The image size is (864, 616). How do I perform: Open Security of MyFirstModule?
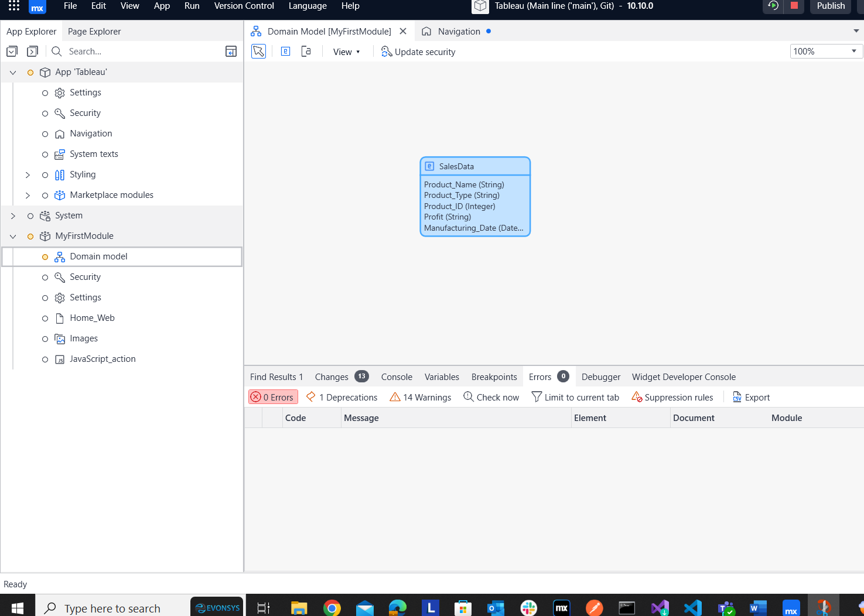(x=85, y=276)
